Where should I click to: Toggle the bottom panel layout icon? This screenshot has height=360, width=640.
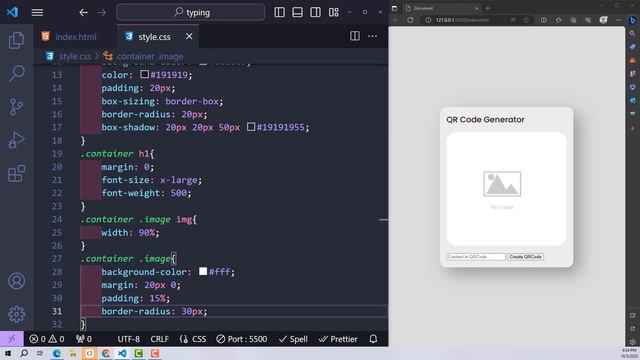pyautogui.click(x=297, y=12)
